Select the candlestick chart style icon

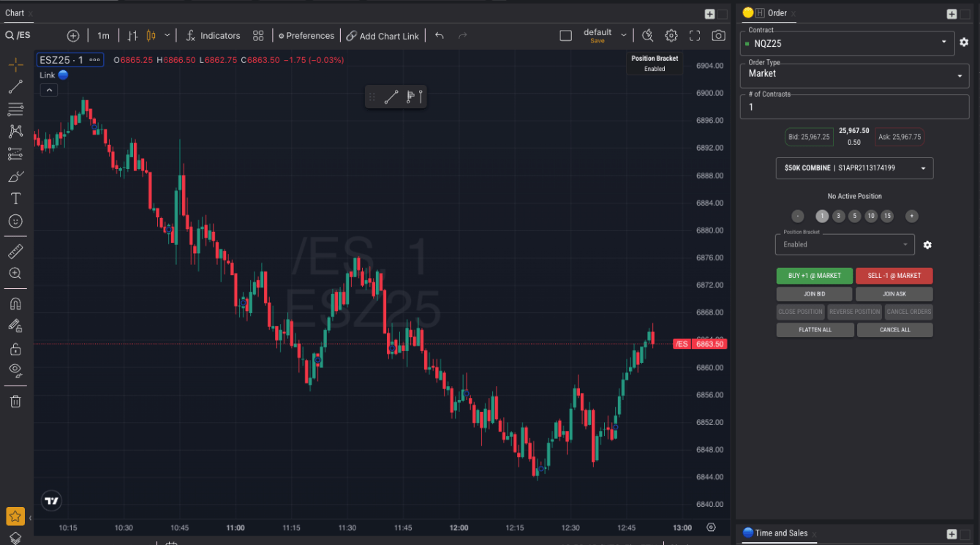tap(151, 36)
